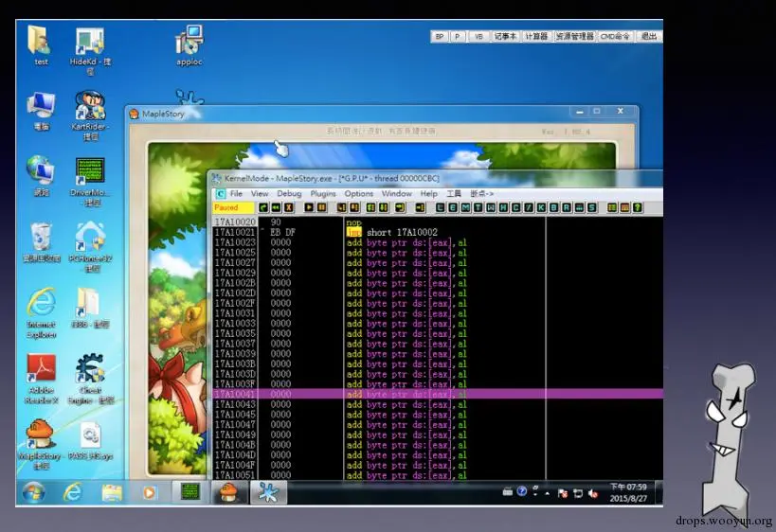Open the Debug menu

click(289, 194)
